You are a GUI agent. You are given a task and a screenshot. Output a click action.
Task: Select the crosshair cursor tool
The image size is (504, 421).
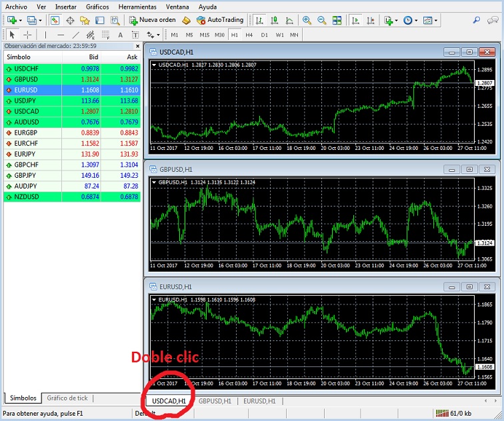[x=27, y=35]
